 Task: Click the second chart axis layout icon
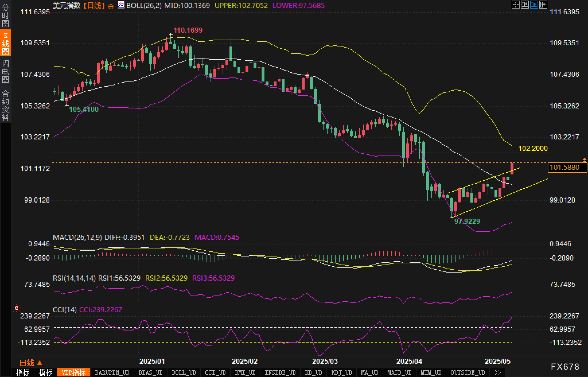click(525, 5)
